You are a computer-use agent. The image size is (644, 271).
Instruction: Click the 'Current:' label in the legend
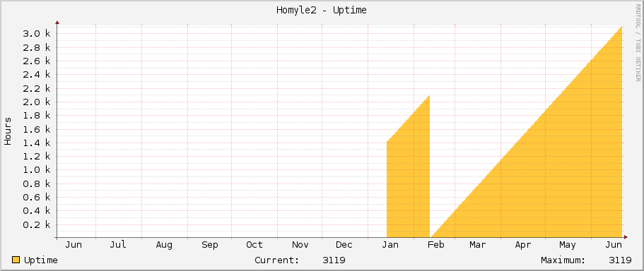[x=277, y=260]
